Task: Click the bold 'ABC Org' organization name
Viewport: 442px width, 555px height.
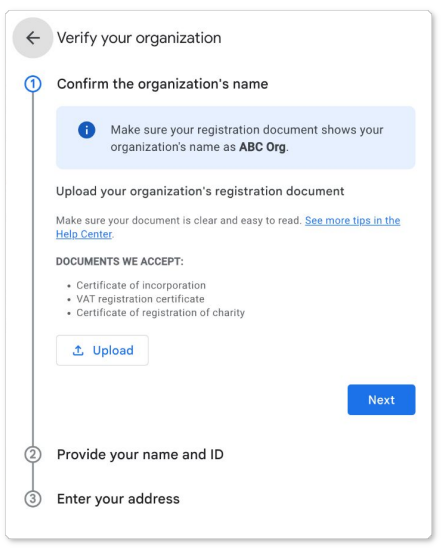Action: coord(262,147)
